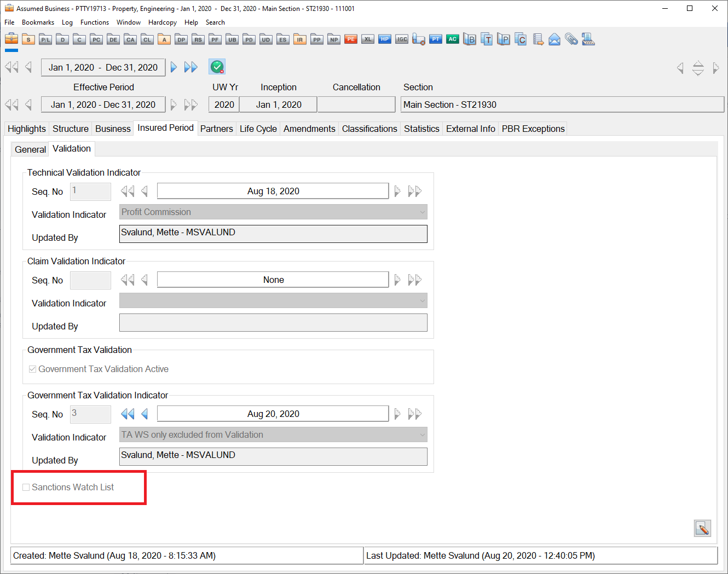The height and width of the screenshot is (574, 728).
Task: Click the P/L folder toolbar icon
Action: coord(45,39)
